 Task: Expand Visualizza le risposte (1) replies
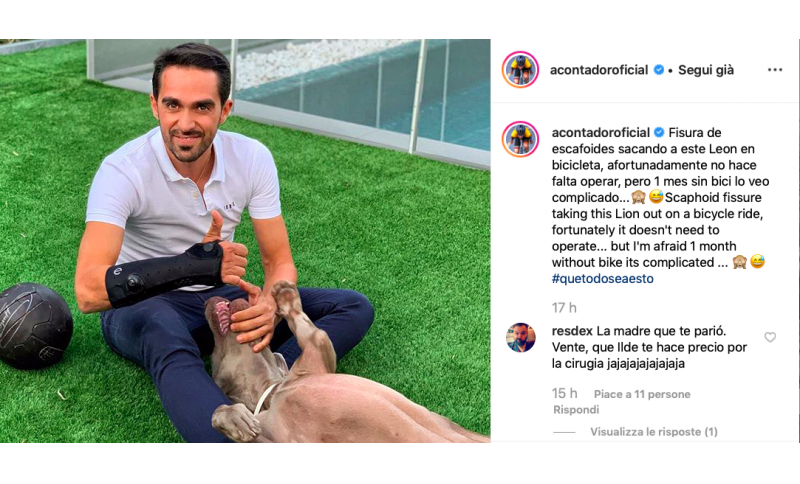[x=654, y=431]
